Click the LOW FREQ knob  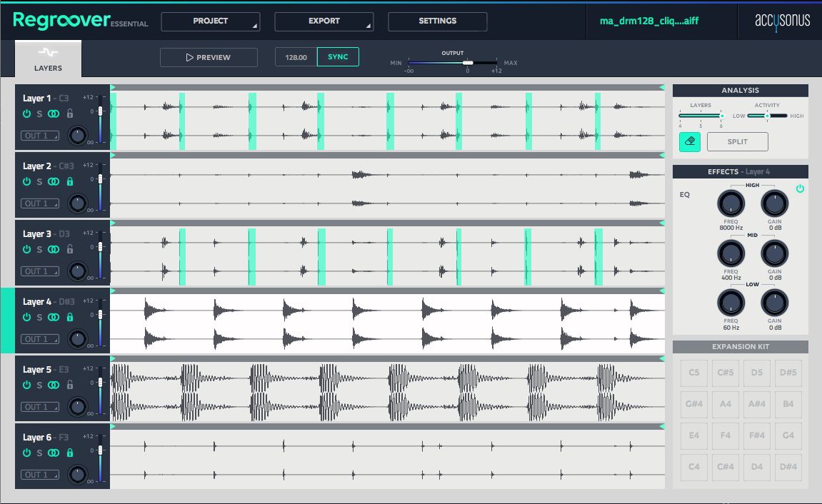pyautogui.click(x=731, y=303)
